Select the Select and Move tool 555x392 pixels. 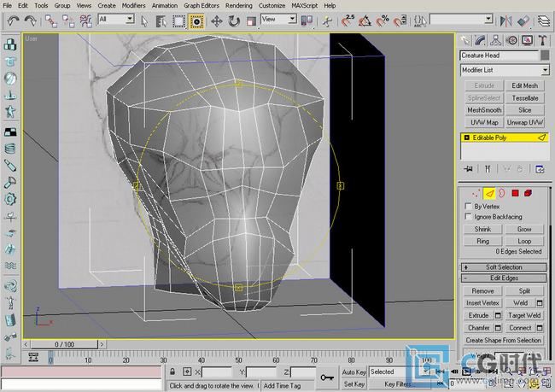point(217,21)
